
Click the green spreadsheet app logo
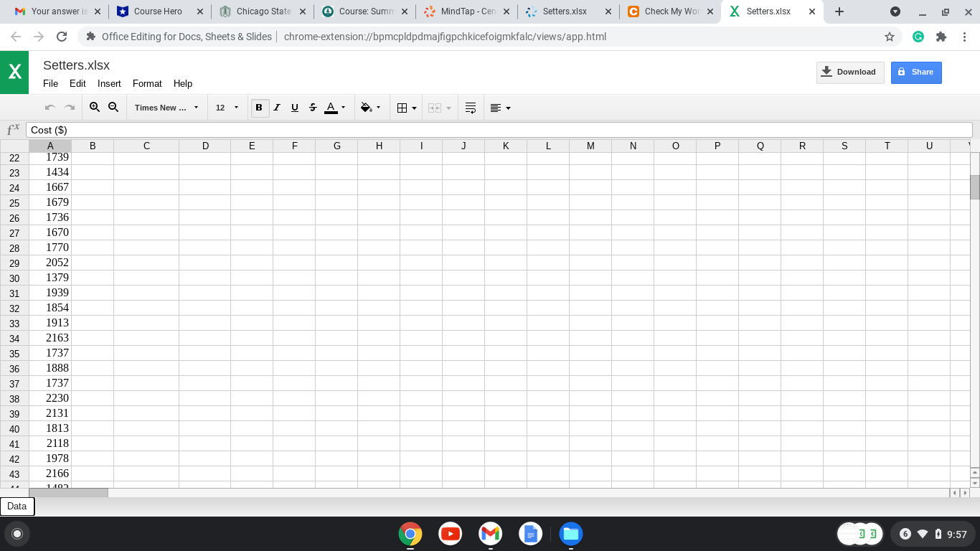pos(14,72)
